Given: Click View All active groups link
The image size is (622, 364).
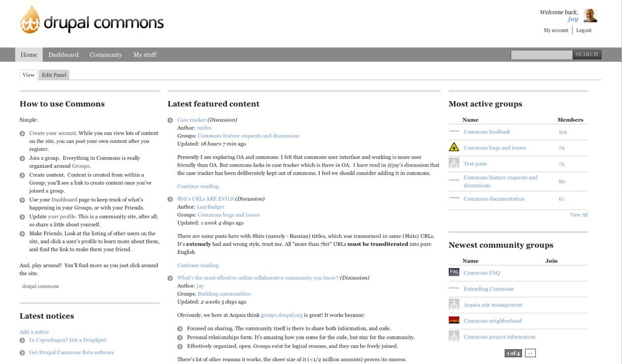Looking at the screenshot, I should [x=578, y=215].
